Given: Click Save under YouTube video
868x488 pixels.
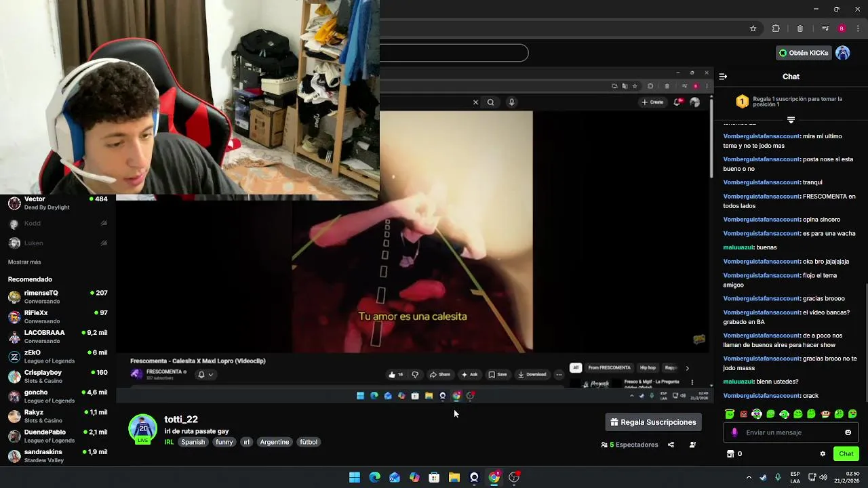Looking at the screenshot, I should click(x=498, y=374).
